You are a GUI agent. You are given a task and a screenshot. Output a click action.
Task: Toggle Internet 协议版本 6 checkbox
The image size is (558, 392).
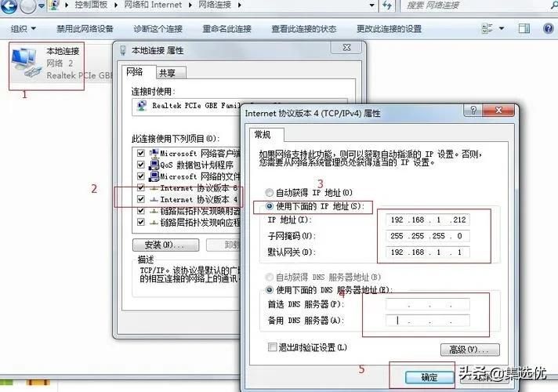click(x=140, y=187)
